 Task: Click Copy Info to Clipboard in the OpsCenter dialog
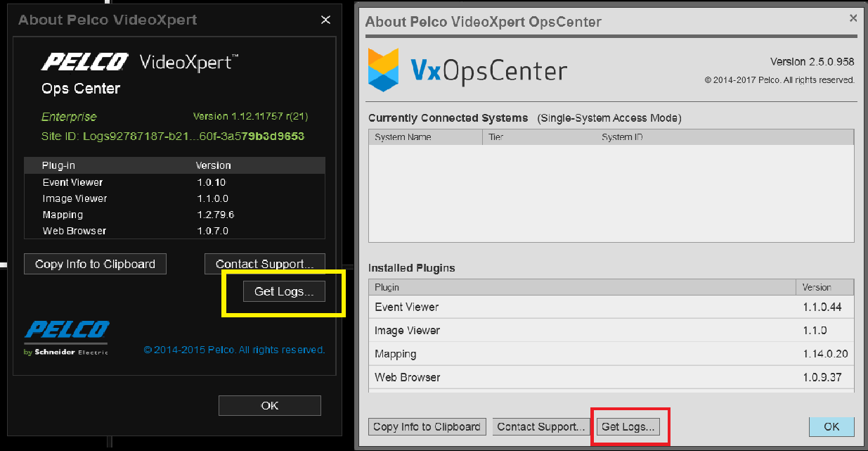(427, 426)
